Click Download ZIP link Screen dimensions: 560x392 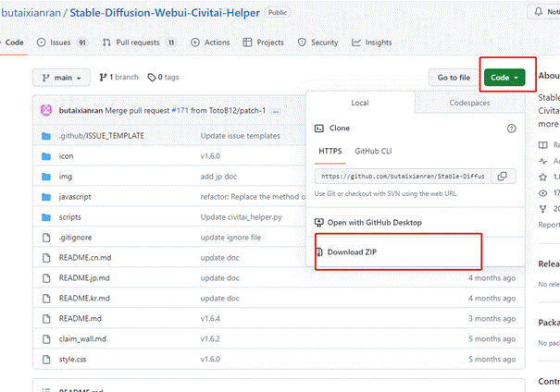pos(352,251)
